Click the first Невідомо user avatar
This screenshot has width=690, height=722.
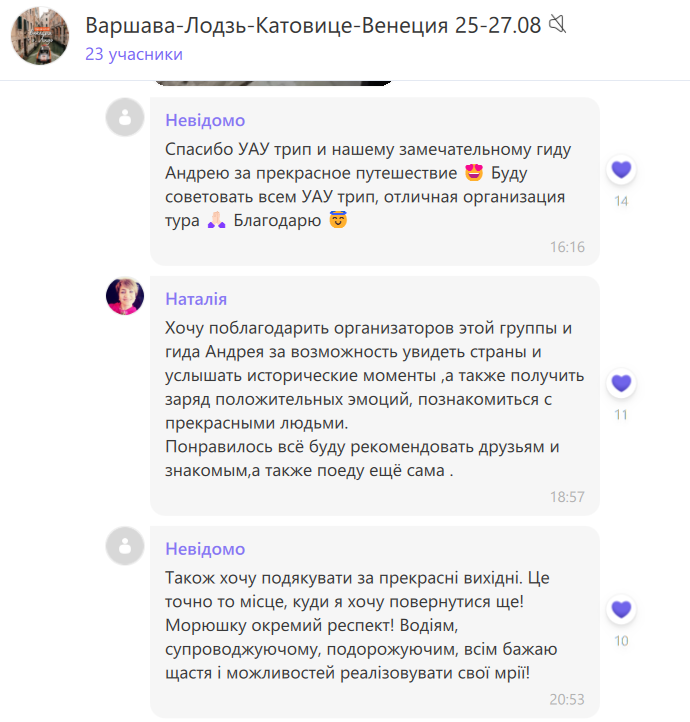coord(125,117)
